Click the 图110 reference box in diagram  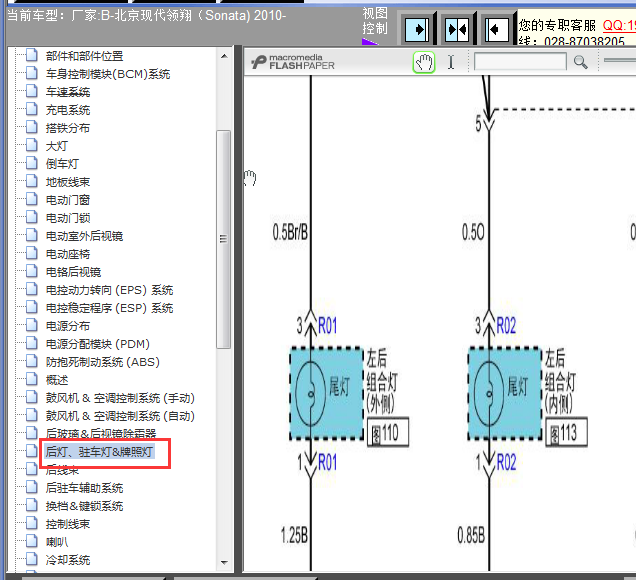(x=388, y=432)
